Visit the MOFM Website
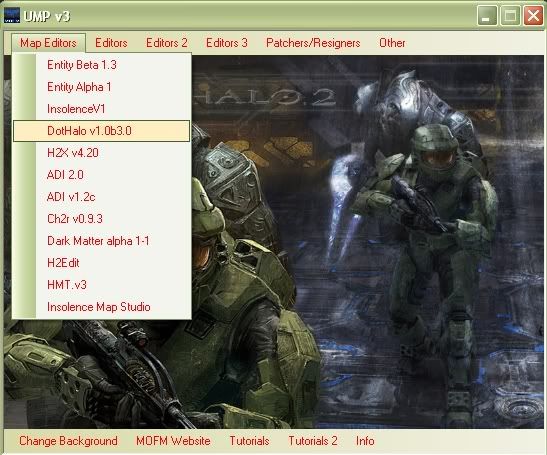 point(173,441)
